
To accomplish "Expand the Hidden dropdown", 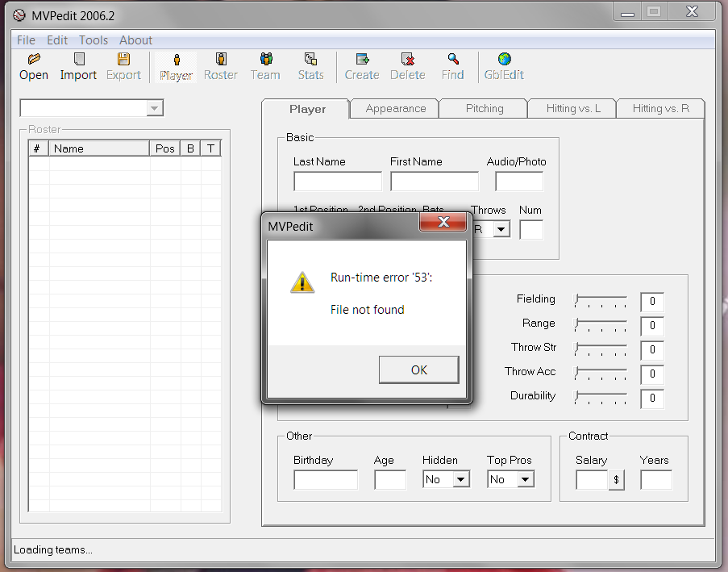I will point(460,479).
